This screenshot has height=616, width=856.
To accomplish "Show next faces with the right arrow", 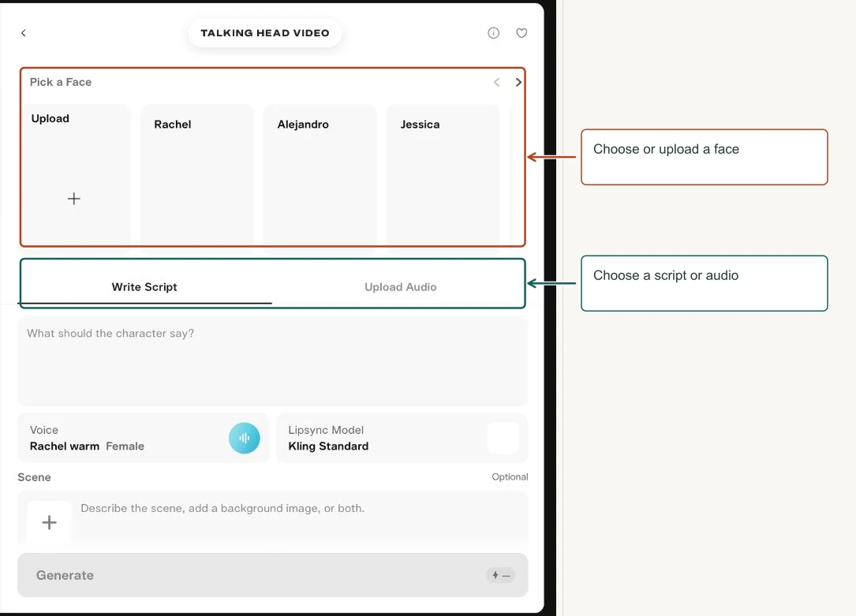I will 518,82.
